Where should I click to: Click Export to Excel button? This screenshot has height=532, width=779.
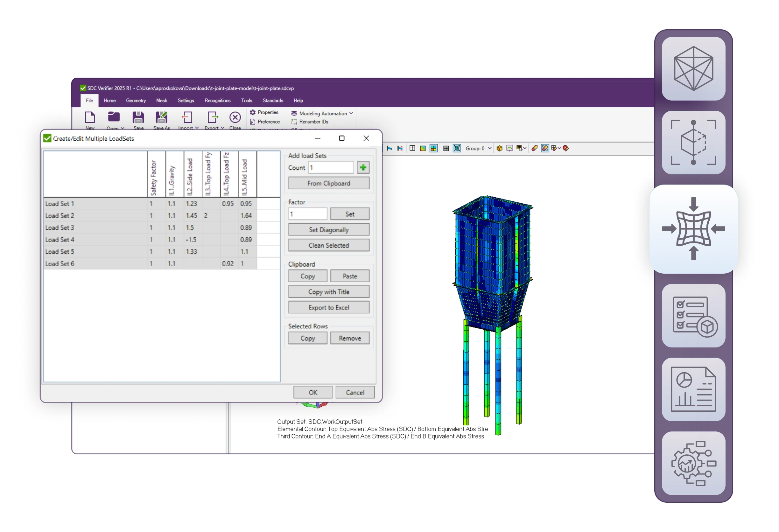pos(328,307)
